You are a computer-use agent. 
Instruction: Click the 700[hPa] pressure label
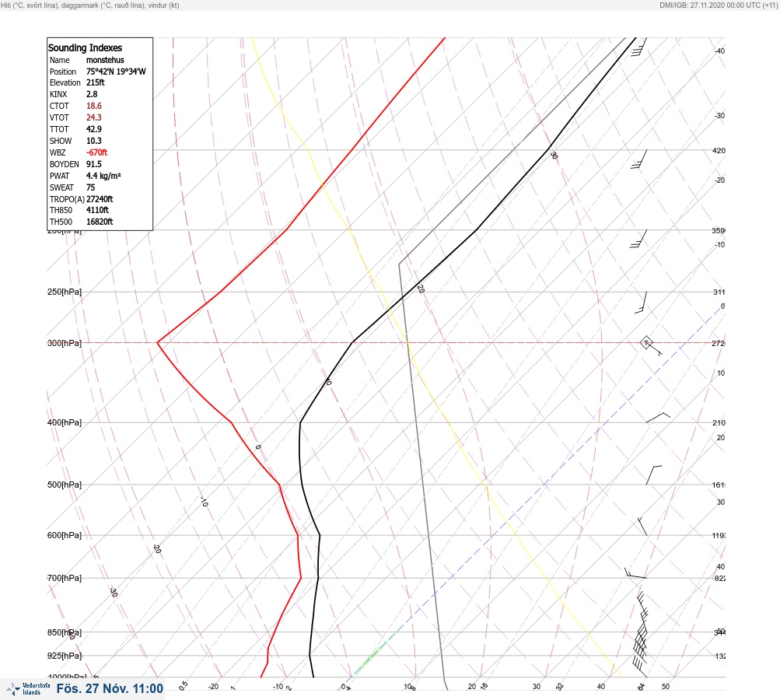pos(65,578)
